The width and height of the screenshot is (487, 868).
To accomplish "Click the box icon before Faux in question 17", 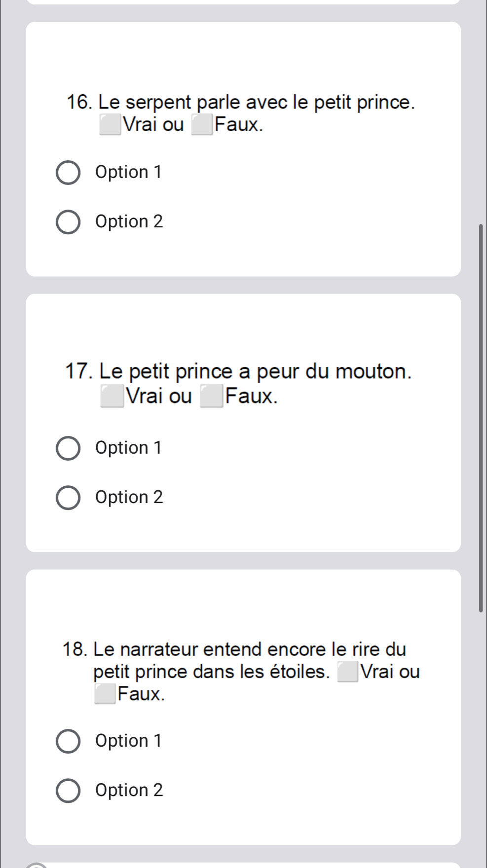I will click(211, 397).
